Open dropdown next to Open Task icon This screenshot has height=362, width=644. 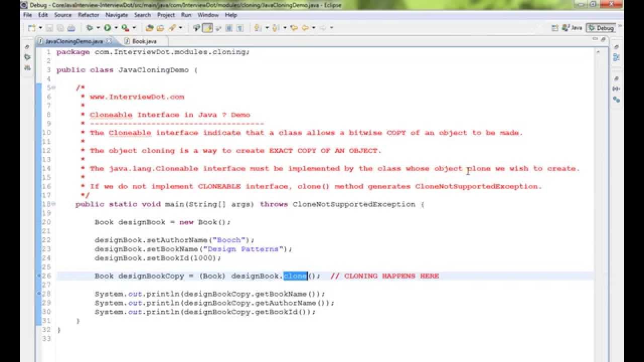pos(181,28)
